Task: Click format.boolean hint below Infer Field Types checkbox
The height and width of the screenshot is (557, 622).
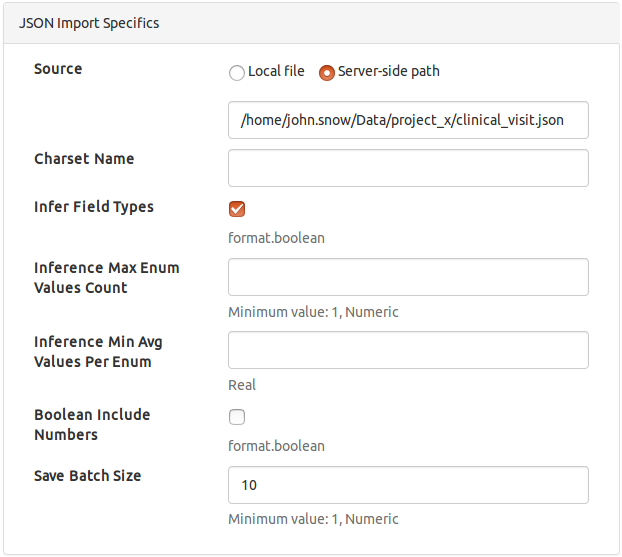Action: (276, 238)
